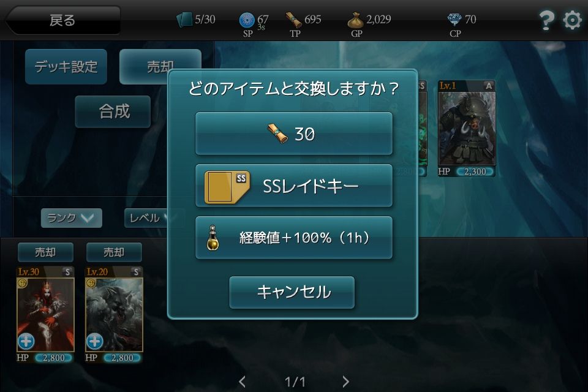
Task: Choose the 30 TP scroll exchange option
Action: 293,134
